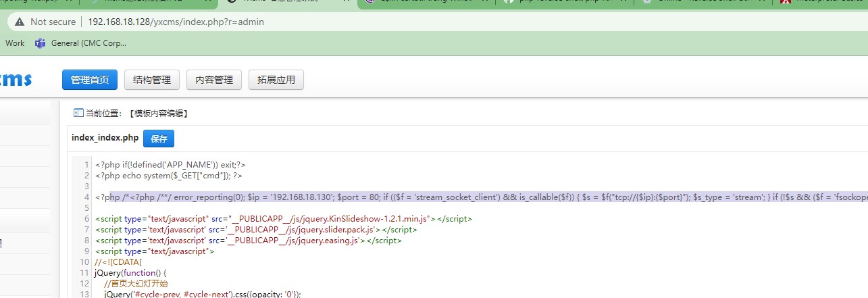
Task: Click line number 3 in gutter
Action: click(x=86, y=186)
